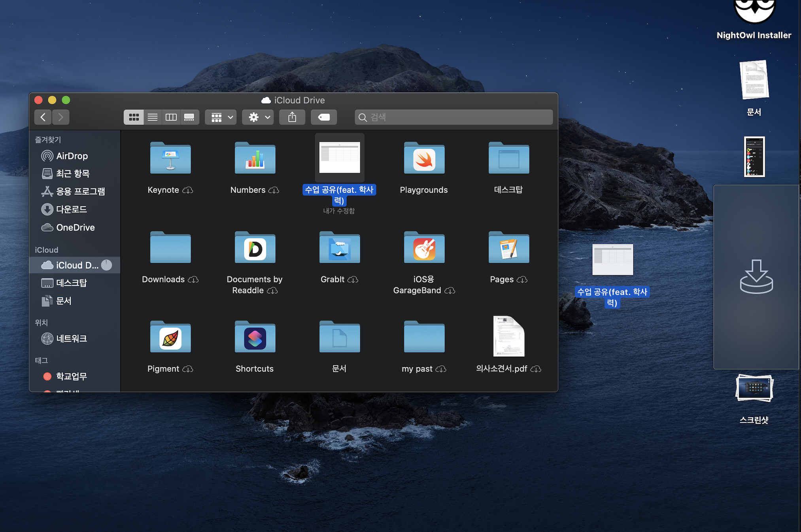
Task: Select the 의사소견서.pdf file
Action: click(x=508, y=337)
